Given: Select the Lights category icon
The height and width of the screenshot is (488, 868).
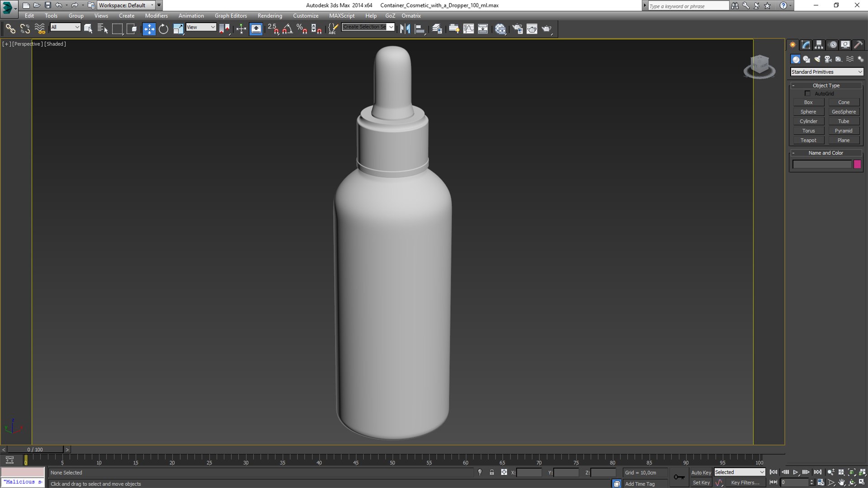Looking at the screenshot, I should click(817, 59).
